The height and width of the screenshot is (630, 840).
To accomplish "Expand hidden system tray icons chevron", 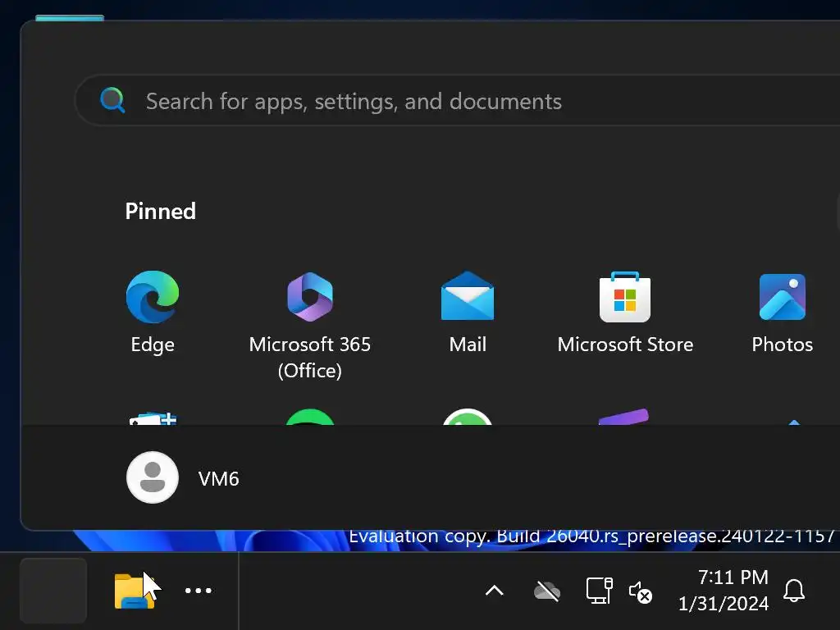I will (494, 591).
